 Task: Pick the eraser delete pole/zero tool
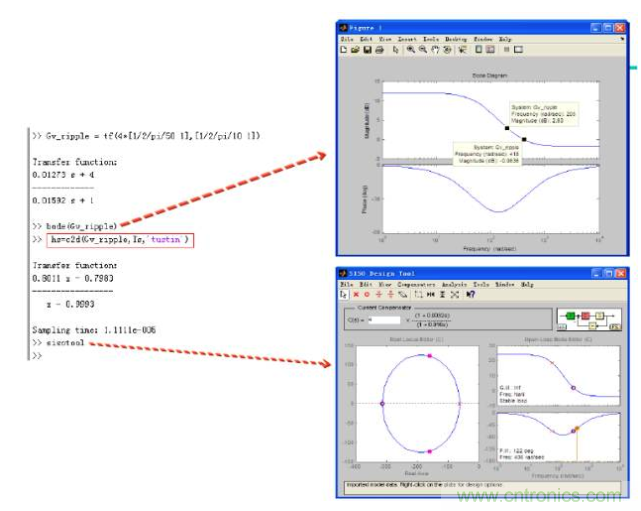point(401,295)
